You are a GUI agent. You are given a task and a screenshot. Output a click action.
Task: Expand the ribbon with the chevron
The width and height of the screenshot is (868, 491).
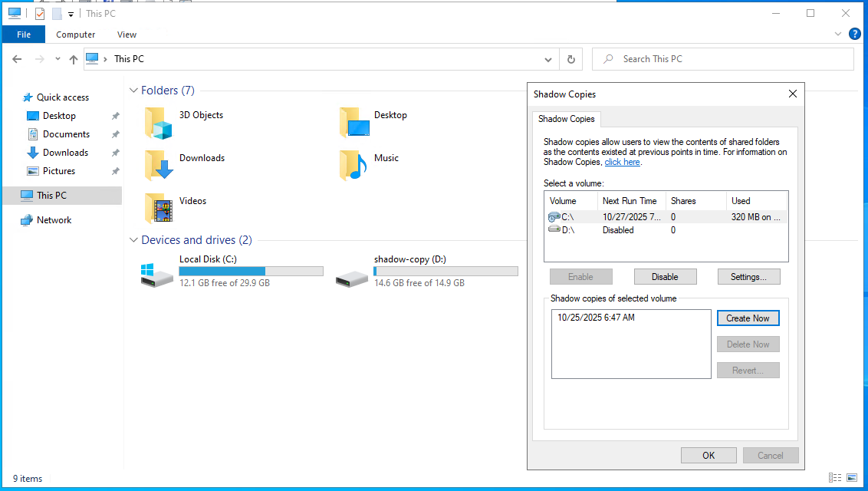point(837,34)
